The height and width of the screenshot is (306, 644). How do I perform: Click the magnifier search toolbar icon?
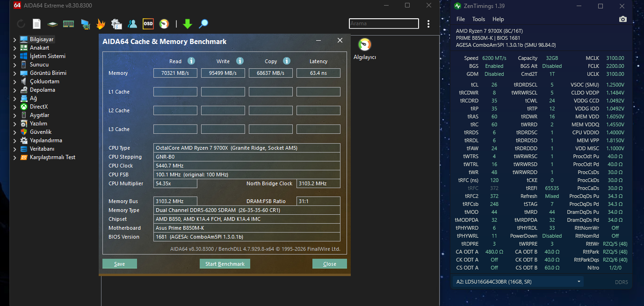click(203, 24)
